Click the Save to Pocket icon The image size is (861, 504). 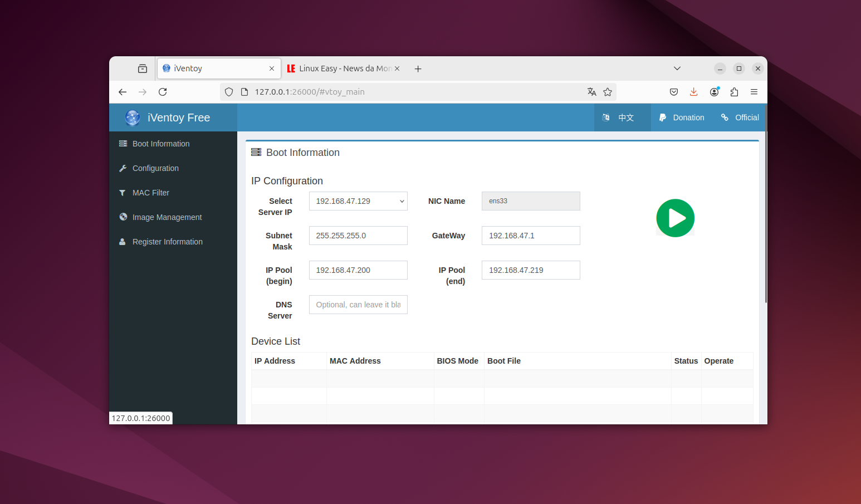pos(673,92)
